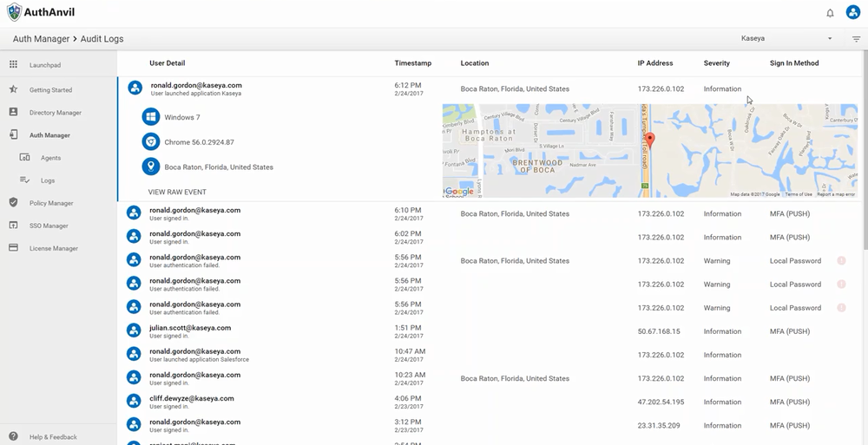Viewport: 868px width, 445px height.
Task: Expand the 6:10 PM signed in entry
Action: 490,213
